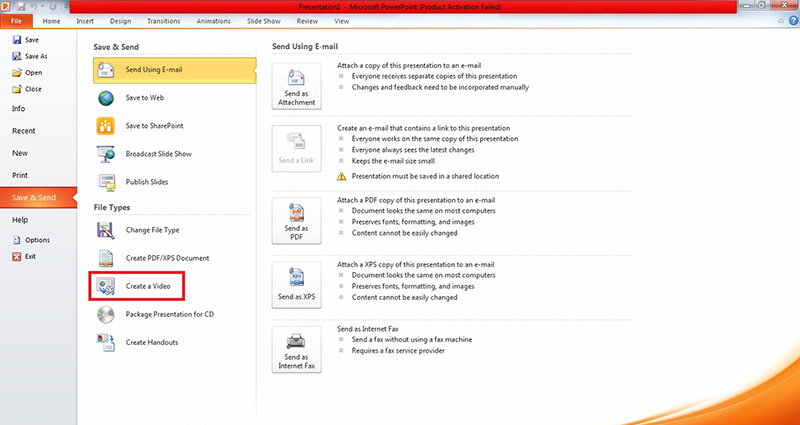Select Broadcast Slide Show icon

point(106,154)
